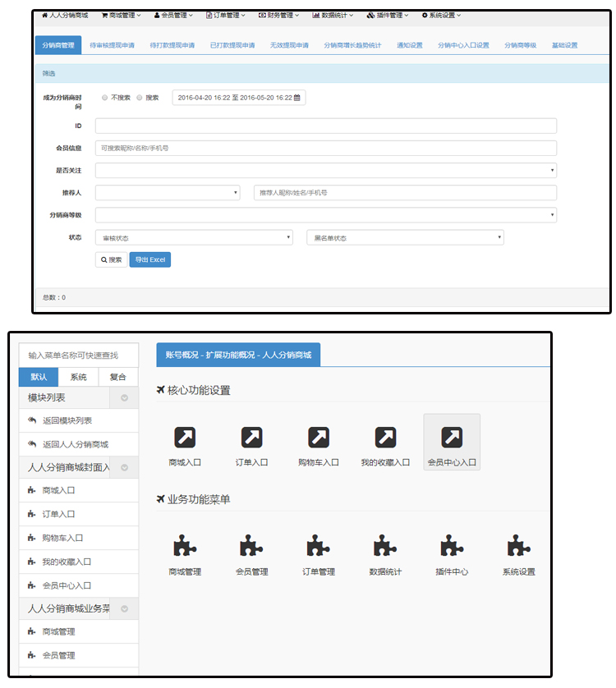The height and width of the screenshot is (688, 616).
Task: Open the 基础设置 tab
Action: [x=564, y=45]
